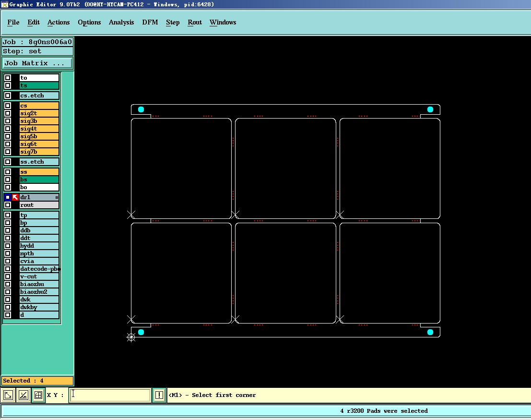Select the dwk layer name
The image size is (531, 420).
point(39,300)
